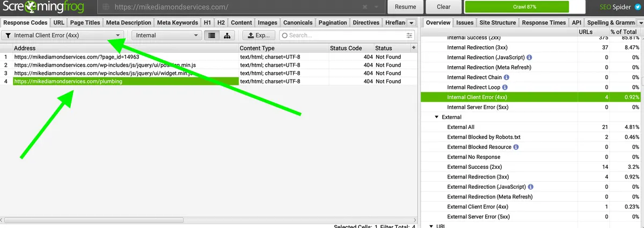Show more right-panel tabs overflow arrow
This screenshot has height=228, width=644.
point(641,23)
